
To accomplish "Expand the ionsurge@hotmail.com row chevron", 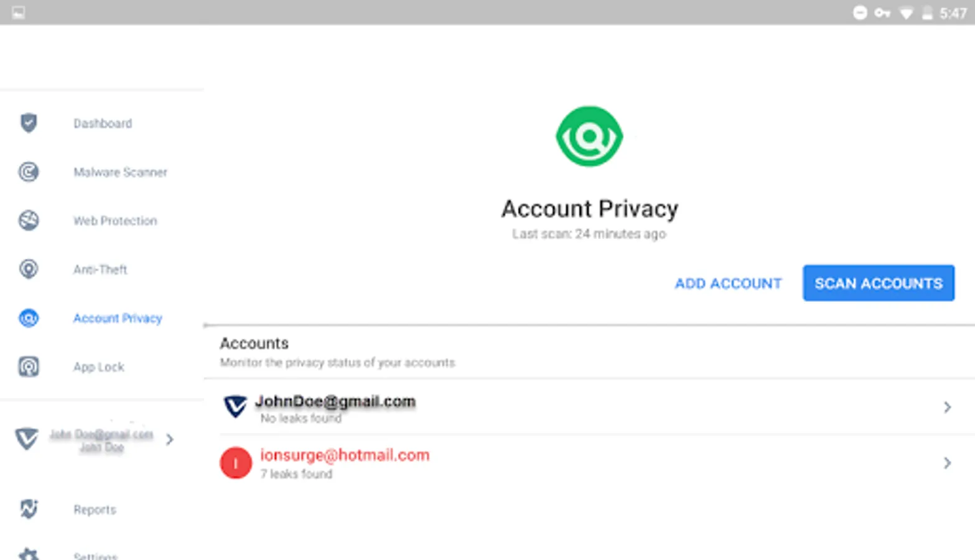I will 947,463.
